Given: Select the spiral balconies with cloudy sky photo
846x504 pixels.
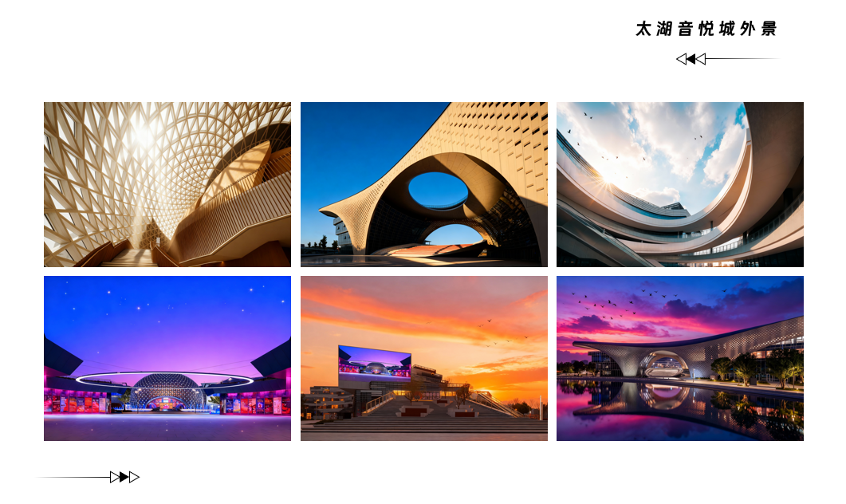Looking at the screenshot, I should click(x=680, y=184).
